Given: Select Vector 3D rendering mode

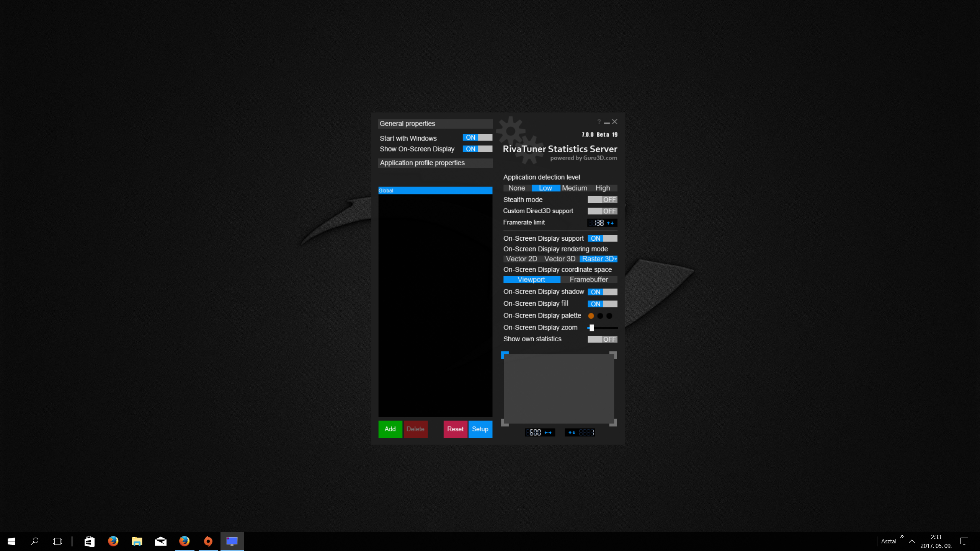Looking at the screenshot, I should coord(560,259).
